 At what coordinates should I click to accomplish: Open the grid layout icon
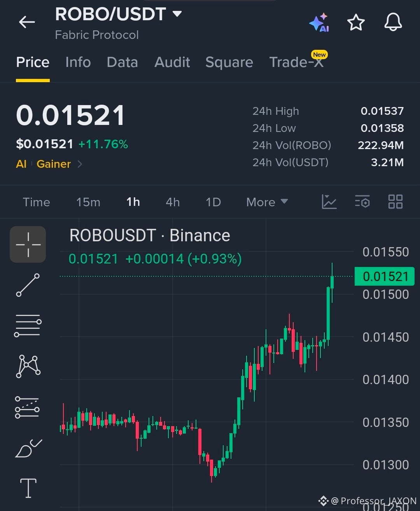395,202
